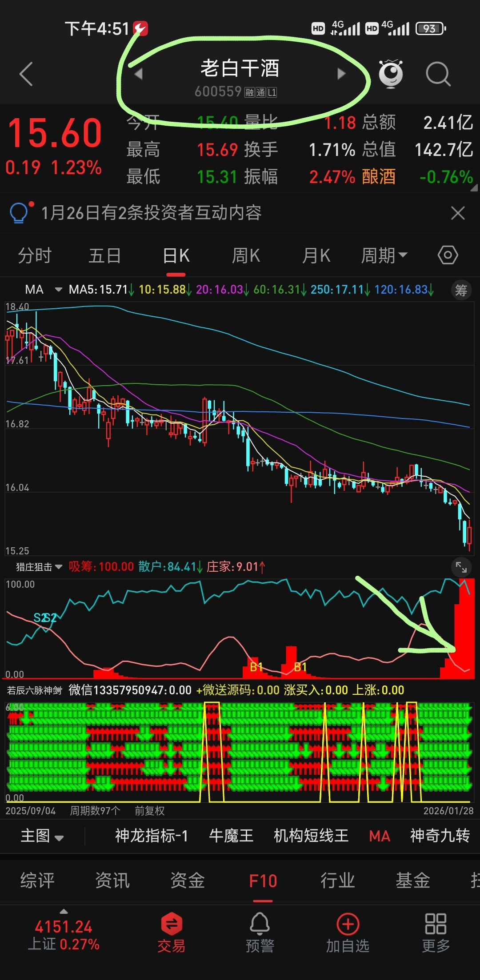Tap the 总值 142.7亿 value

pos(444,150)
